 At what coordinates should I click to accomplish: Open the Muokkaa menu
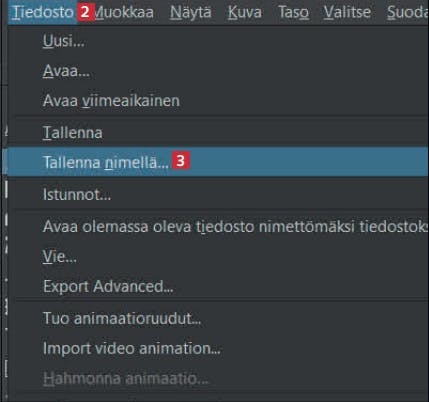pyautogui.click(x=124, y=12)
